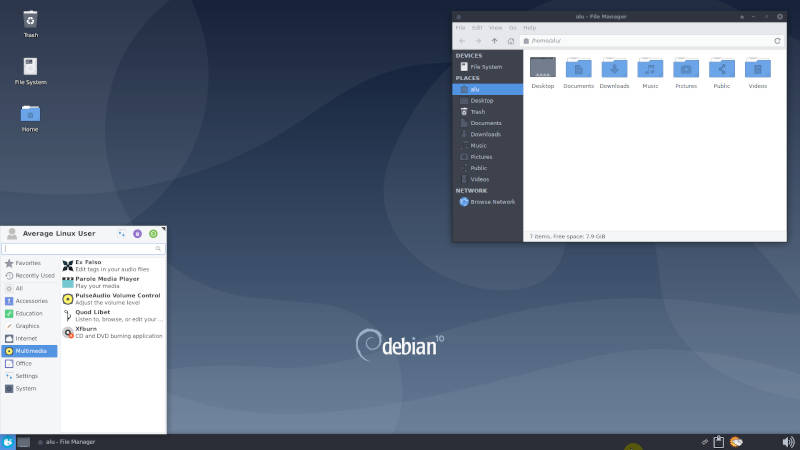Select the Settings category in the menu
The height and width of the screenshot is (450, 800).
(30, 376)
